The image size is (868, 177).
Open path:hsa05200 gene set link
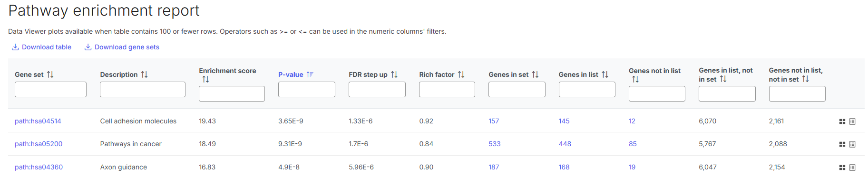coord(39,144)
